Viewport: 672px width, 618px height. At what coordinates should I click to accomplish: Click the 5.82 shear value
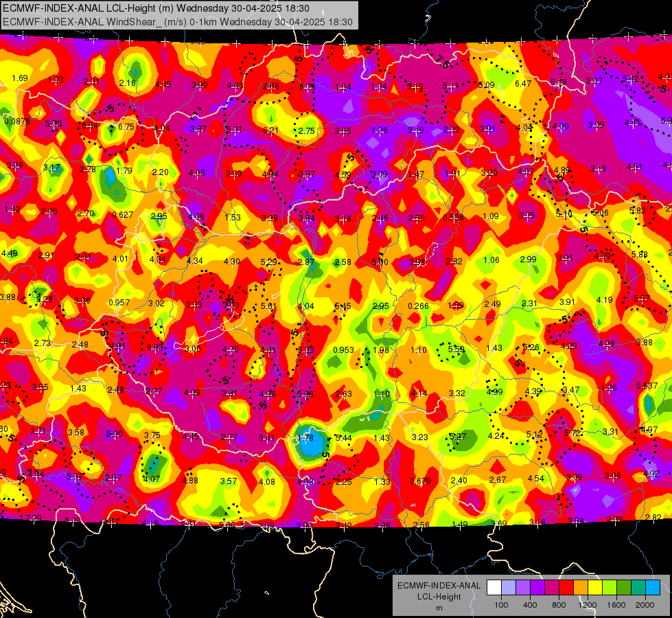(637, 210)
